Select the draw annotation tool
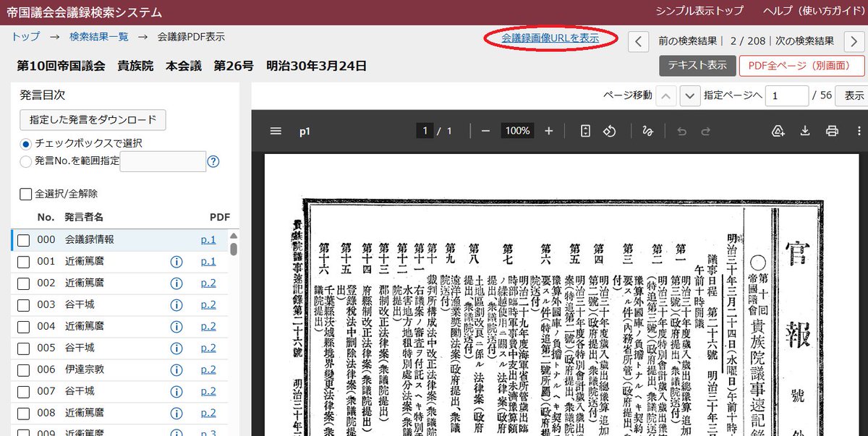Screen dimensions: 868x436 pyautogui.click(x=647, y=131)
